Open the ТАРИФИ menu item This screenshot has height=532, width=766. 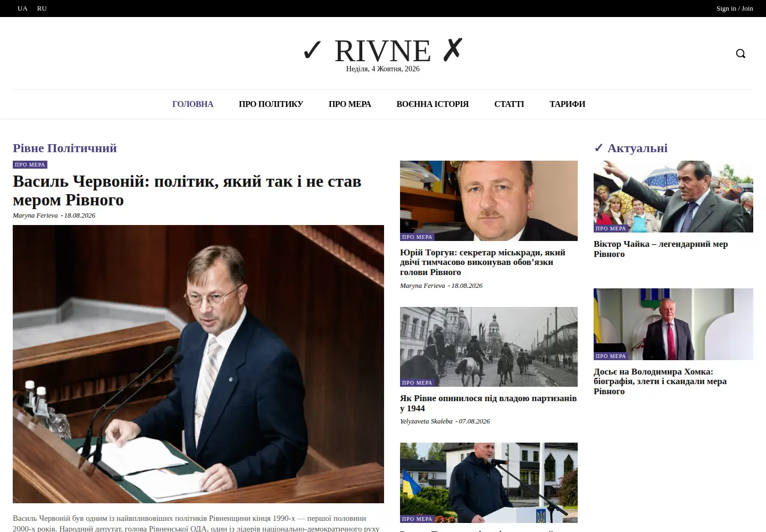[x=567, y=104]
